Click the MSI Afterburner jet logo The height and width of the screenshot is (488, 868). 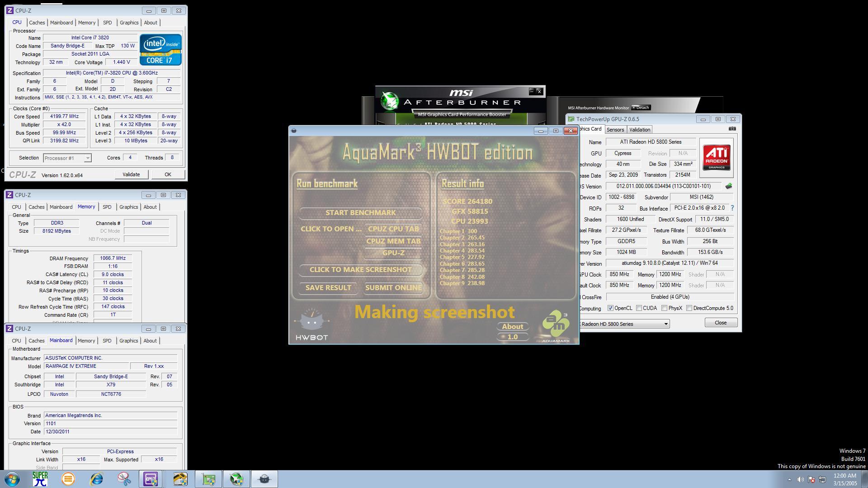tap(389, 101)
